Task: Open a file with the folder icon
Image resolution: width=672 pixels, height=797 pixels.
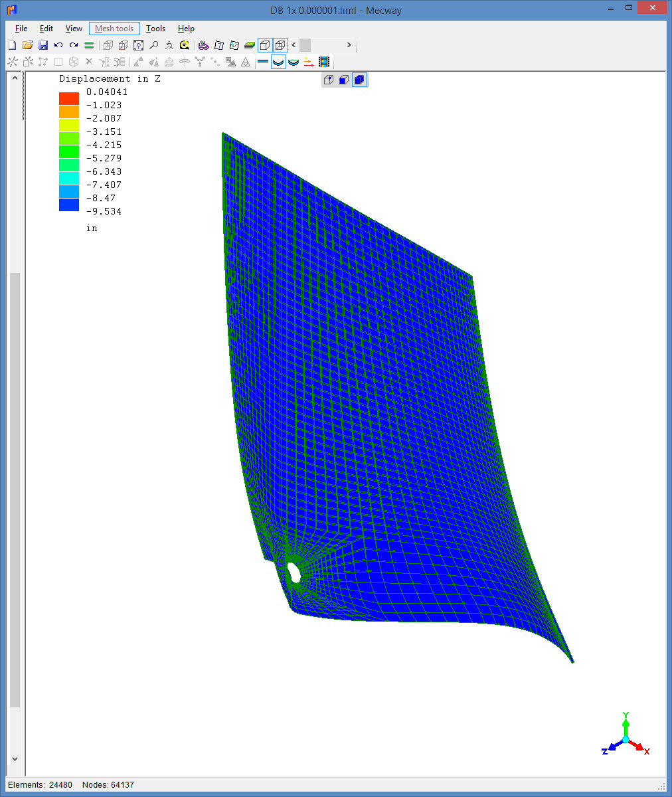Action: (x=28, y=45)
